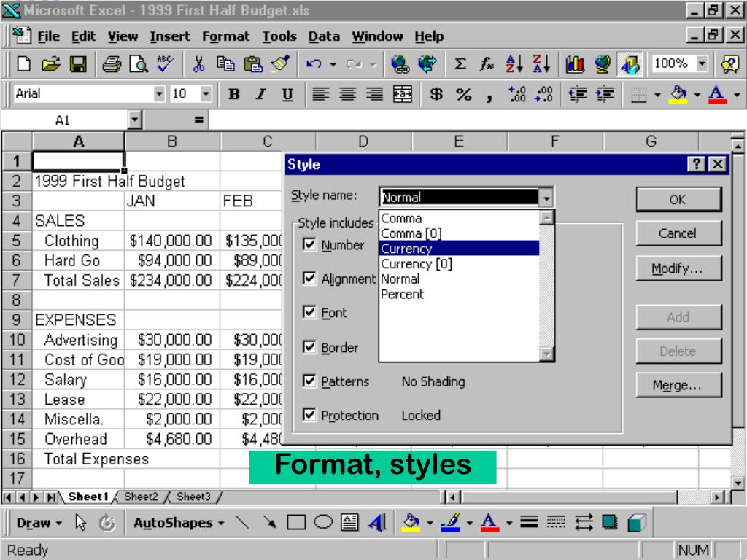Open the Insert menu
The image size is (747, 560).
(x=170, y=36)
